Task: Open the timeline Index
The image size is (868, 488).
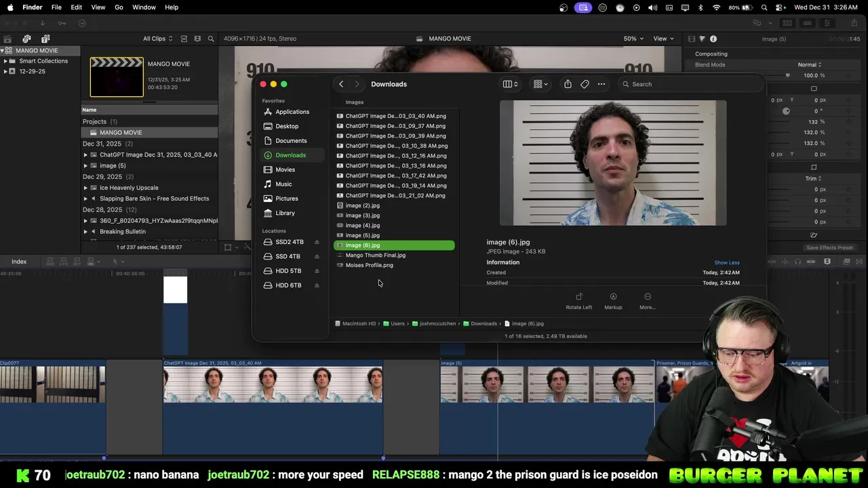Action: click(x=19, y=262)
